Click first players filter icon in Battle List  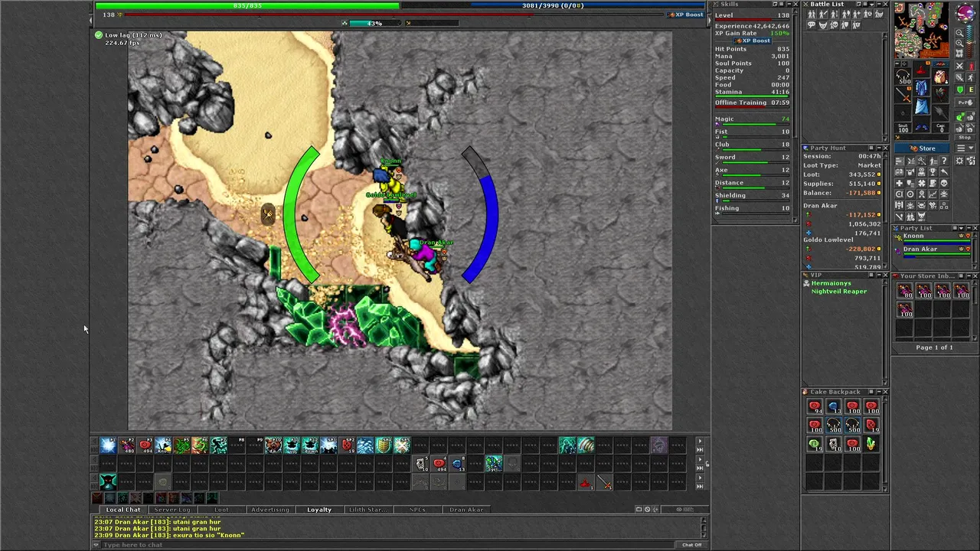point(812,14)
